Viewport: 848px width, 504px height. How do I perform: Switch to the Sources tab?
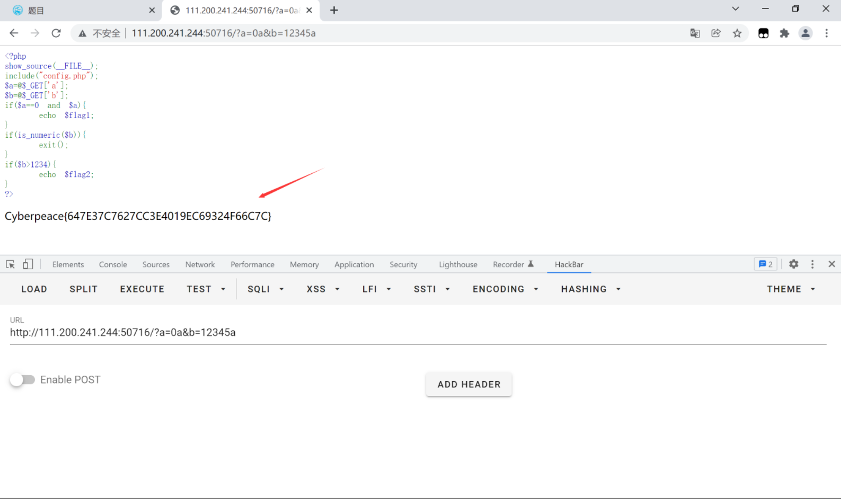[x=156, y=264]
